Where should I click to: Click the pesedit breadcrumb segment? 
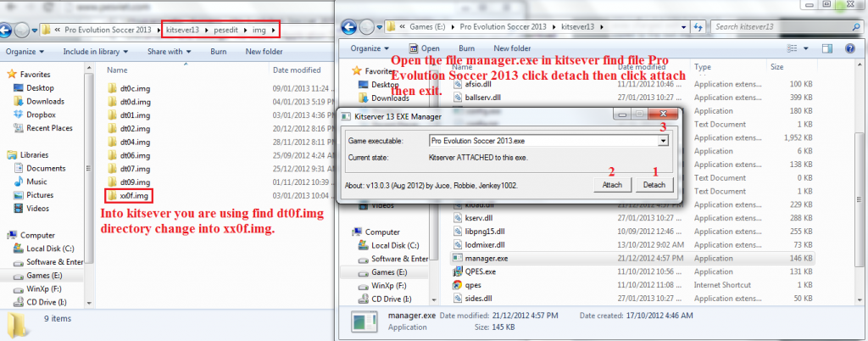click(x=225, y=30)
